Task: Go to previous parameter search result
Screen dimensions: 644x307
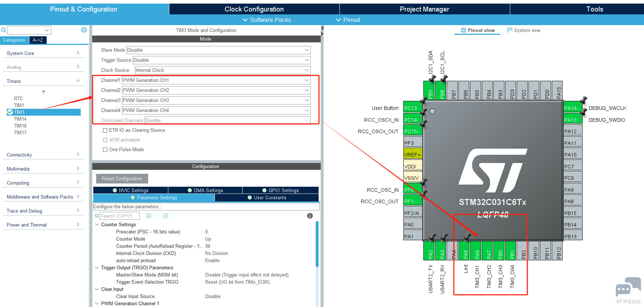Action: (149, 216)
